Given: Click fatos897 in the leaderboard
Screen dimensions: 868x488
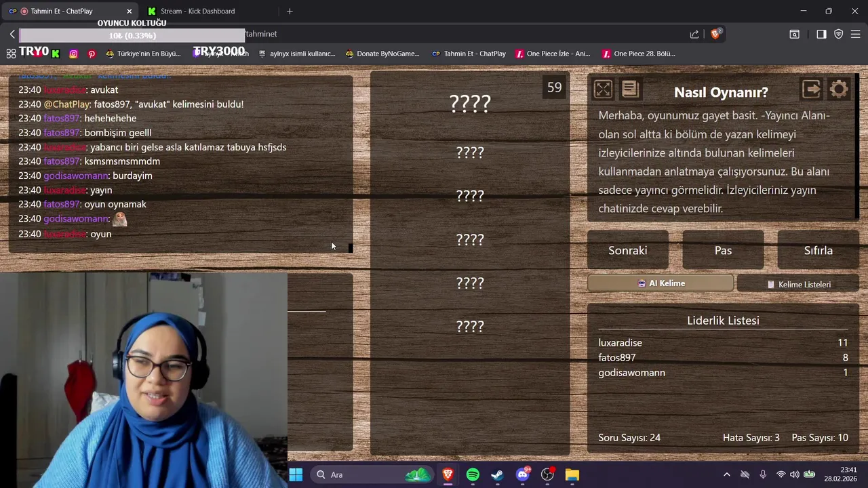Looking at the screenshot, I should (x=617, y=358).
